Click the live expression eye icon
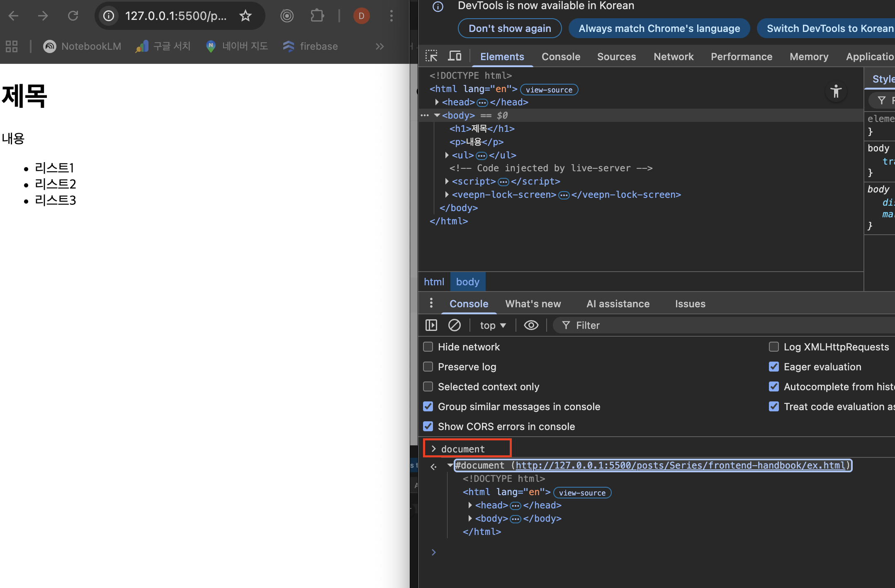The image size is (895, 588). pyautogui.click(x=531, y=325)
